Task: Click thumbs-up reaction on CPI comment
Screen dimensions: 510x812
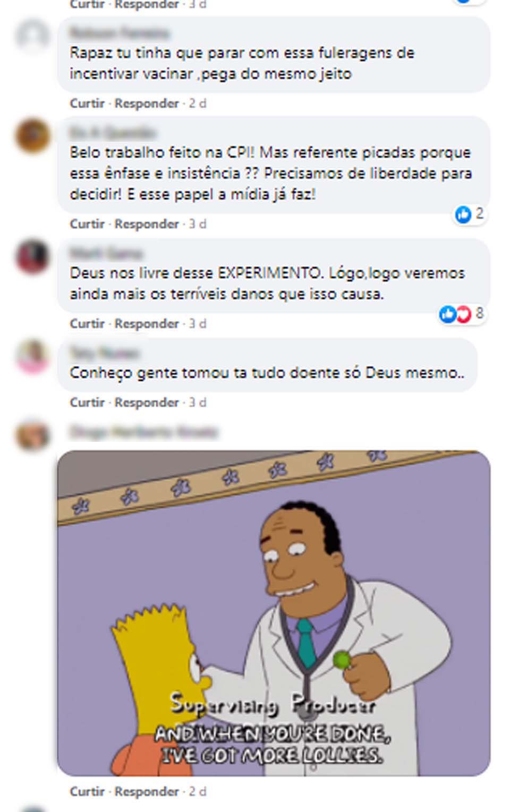Action: (463, 214)
